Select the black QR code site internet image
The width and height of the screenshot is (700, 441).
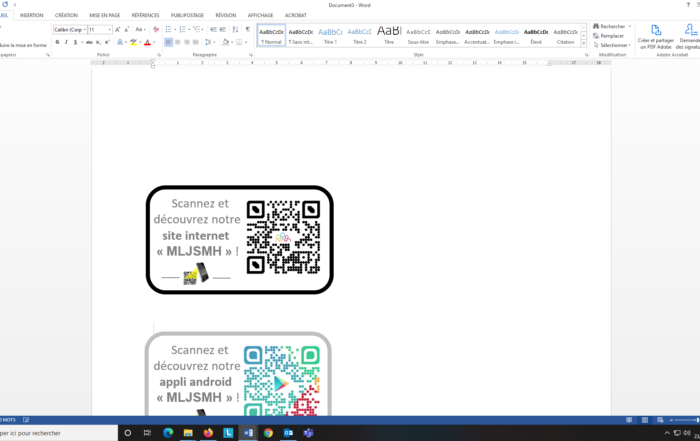tap(283, 237)
